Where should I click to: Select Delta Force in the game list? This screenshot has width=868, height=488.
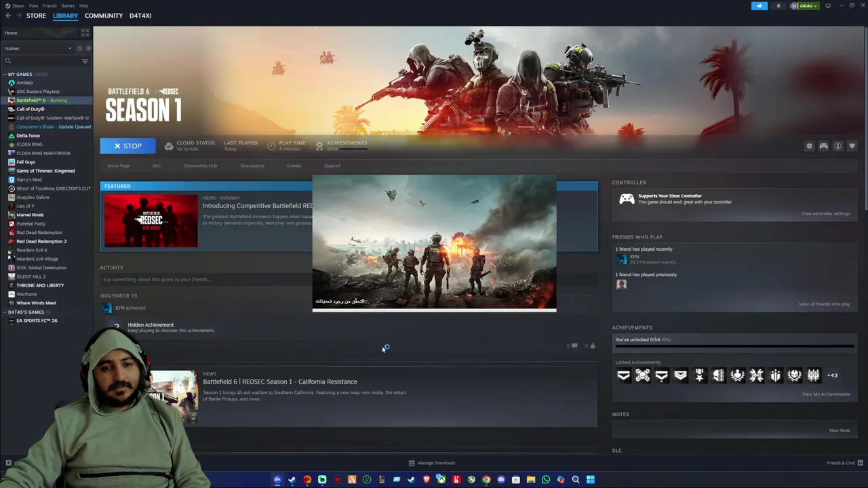pyautogui.click(x=28, y=136)
